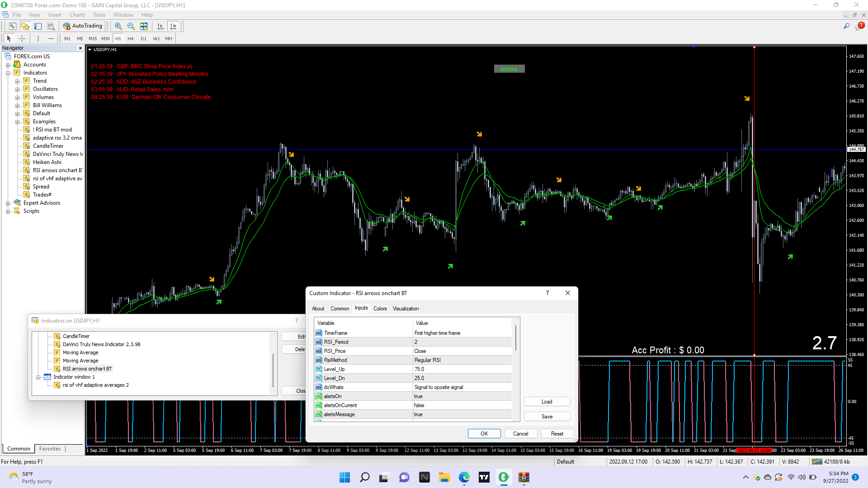Expand the Oscillators folder in Navigator
The height and width of the screenshot is (488, 868).
pyautogui.click(x=18, y=89)
